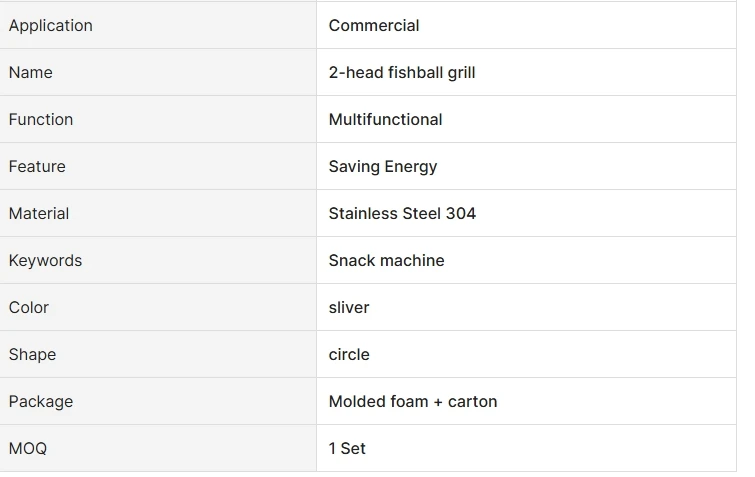This screenshot has width=755, height=477.
Task: Click the Shape row label
Action: click(32, 355)
